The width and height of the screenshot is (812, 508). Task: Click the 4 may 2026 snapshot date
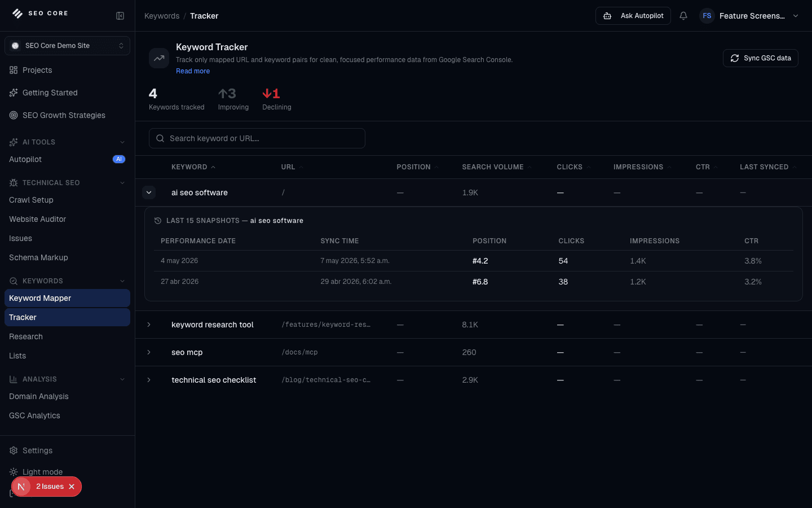coord(179,261)
